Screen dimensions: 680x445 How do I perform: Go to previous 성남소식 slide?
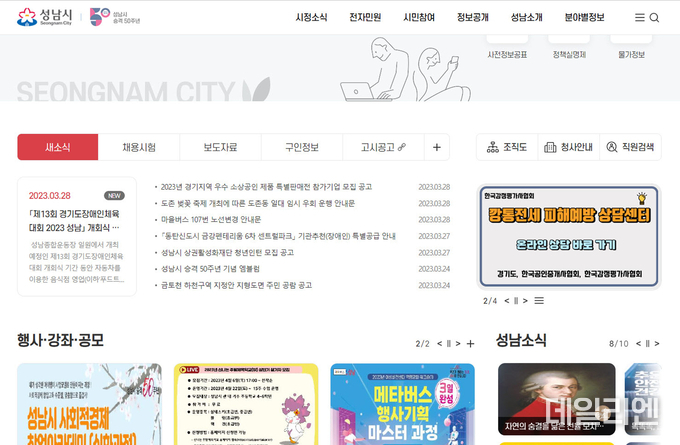(x=638, y=344)
